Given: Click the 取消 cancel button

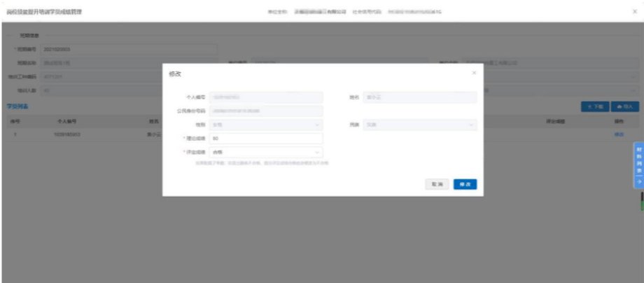Looking at the screenshot, I should 437,184.
